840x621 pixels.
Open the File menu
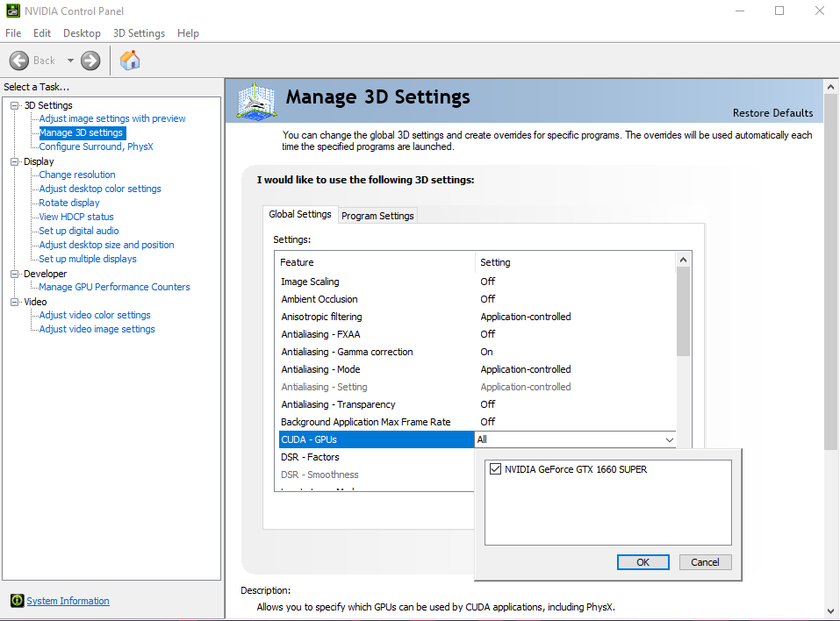tap(13, 33)
